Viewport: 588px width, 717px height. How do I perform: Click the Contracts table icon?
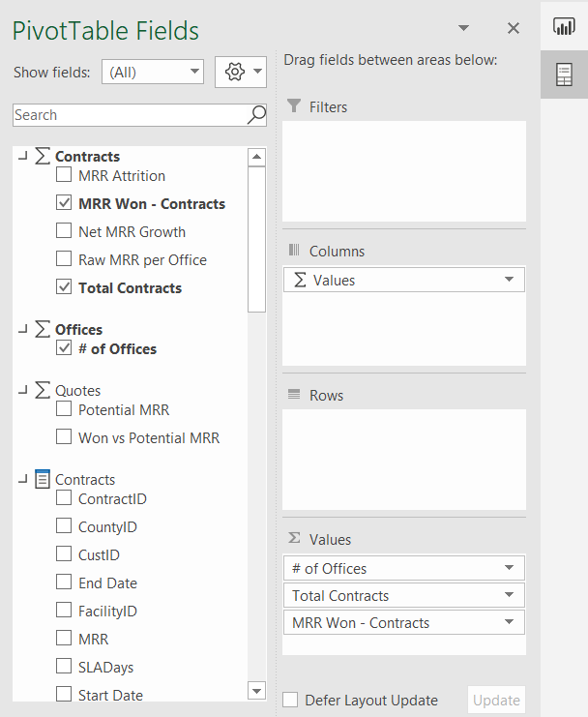(x=43, y=479)
